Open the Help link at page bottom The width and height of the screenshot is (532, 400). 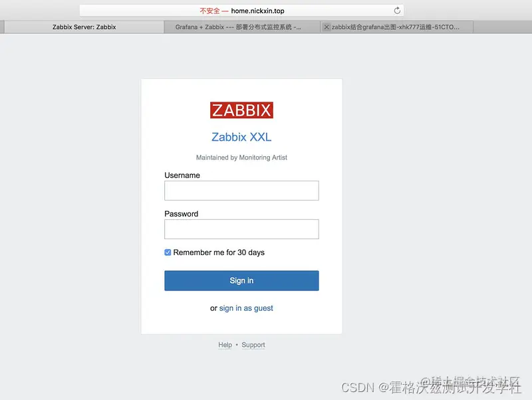coord(225,345)
